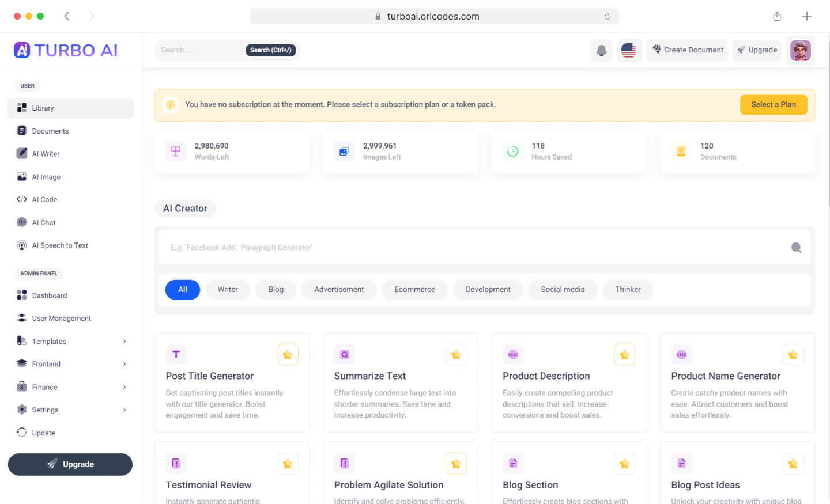Favorite the Post Title Generator star
Image resolution: width=830 pixels, height=504 pixels.
click(288, 355)
